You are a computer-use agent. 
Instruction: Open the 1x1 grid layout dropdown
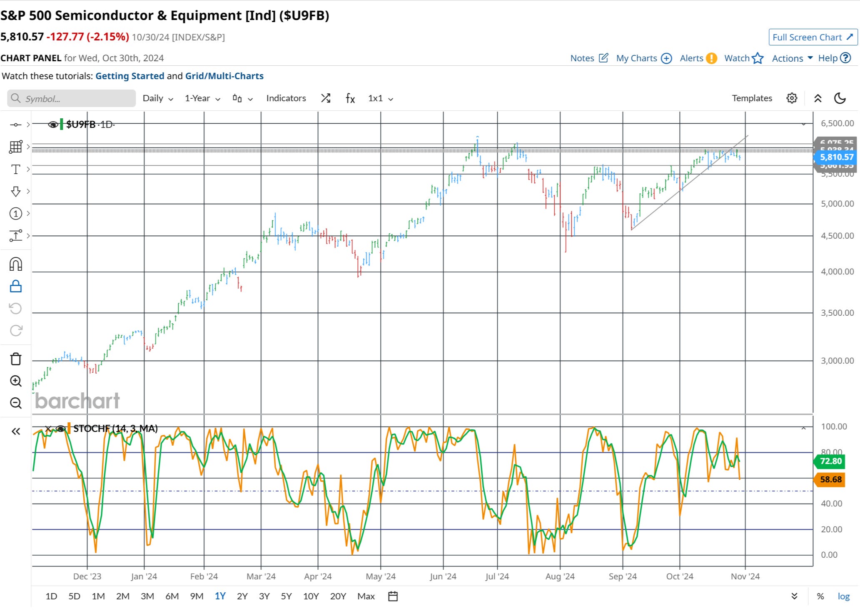[x=381, y=98]
